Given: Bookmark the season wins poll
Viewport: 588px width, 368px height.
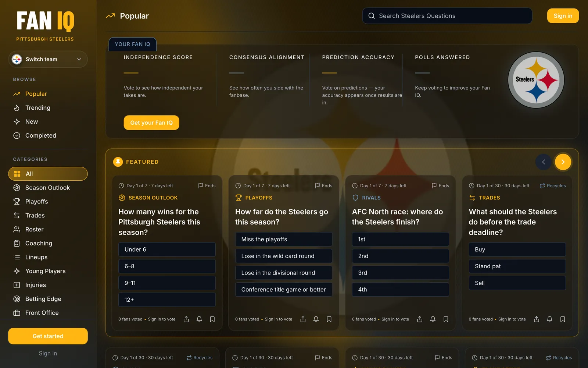Looking at the screenshot, I should (212, 319).
